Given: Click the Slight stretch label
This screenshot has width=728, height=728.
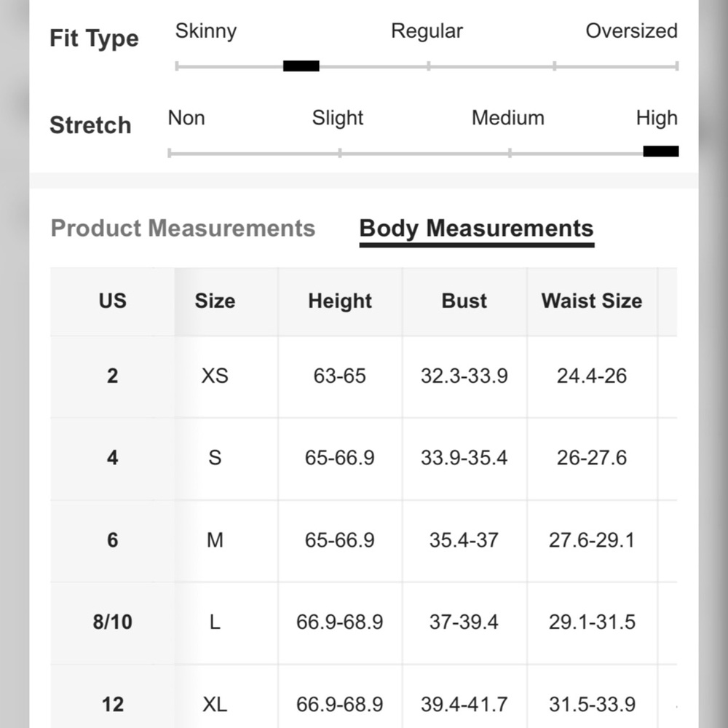Looking at the screenshot, I should tap(338, 118).
